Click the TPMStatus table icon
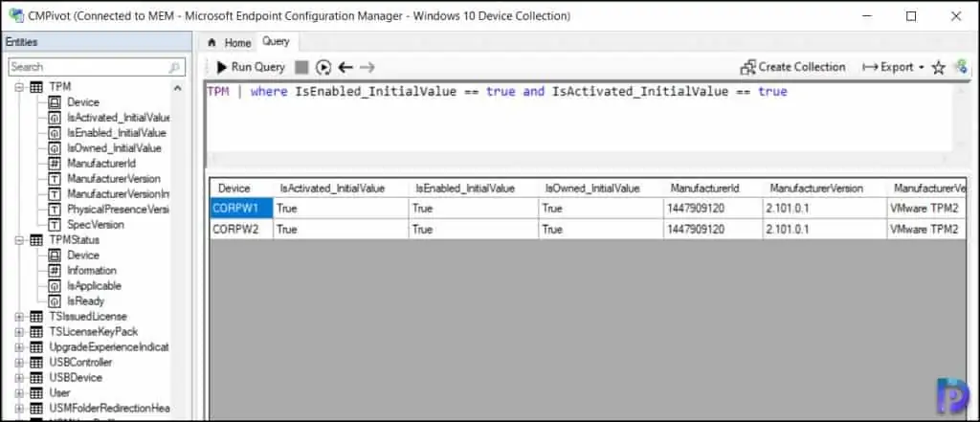 tap(37, 240)
